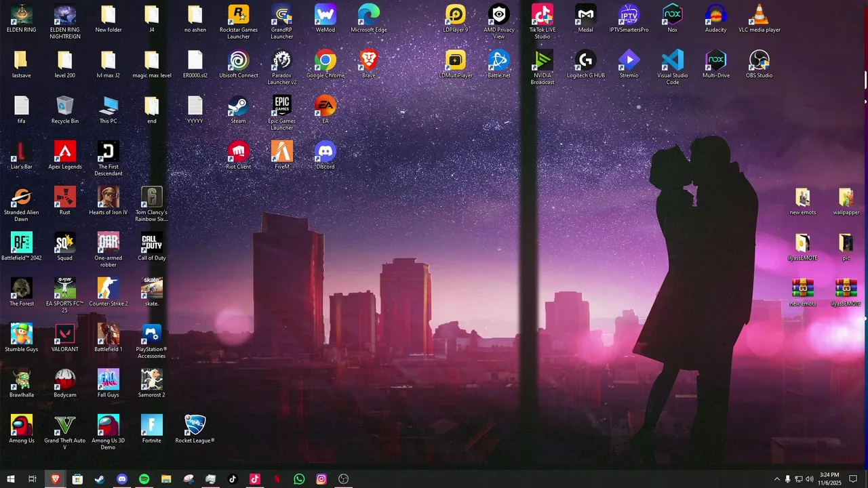The width and height of the screenshot is (868, 488).
Task: Open the Multi-Drive desktop shortcut
Action: click(x=716, y=64)
